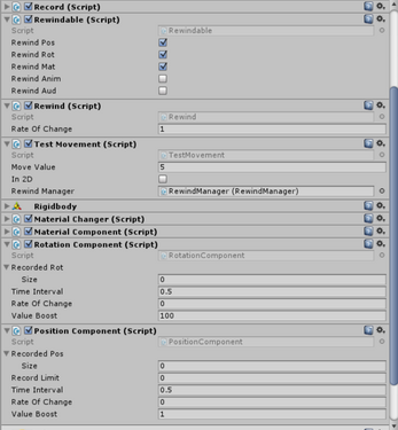Click Rotation Component Value Boost field
The width and height of the screenshot is (398, 430).
[x=272, y=316]
